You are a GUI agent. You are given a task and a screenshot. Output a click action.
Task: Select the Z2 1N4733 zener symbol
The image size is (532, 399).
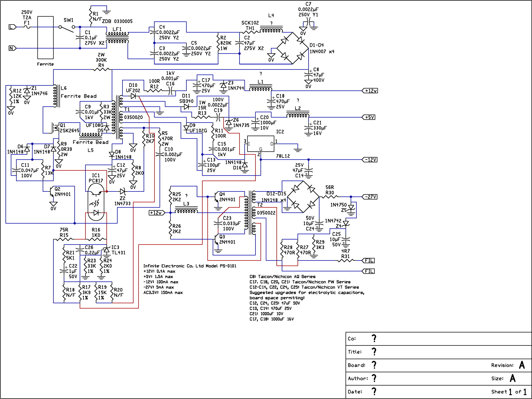(x=123, y=192)
